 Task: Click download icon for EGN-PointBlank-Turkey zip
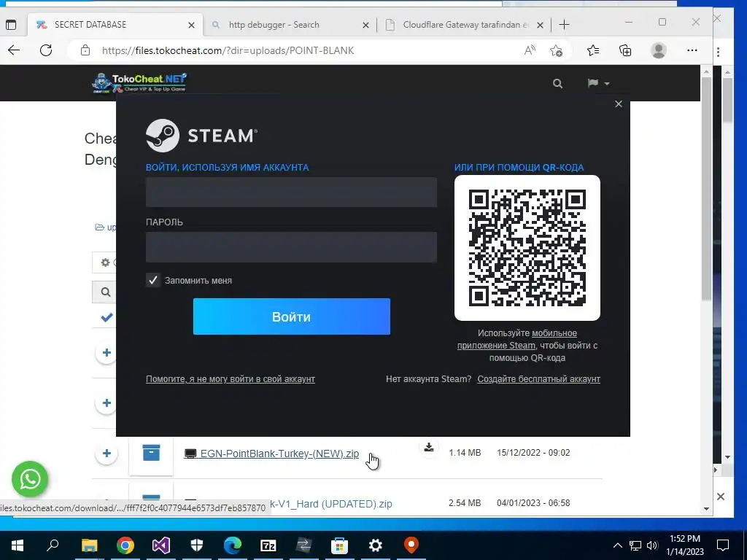429,447
